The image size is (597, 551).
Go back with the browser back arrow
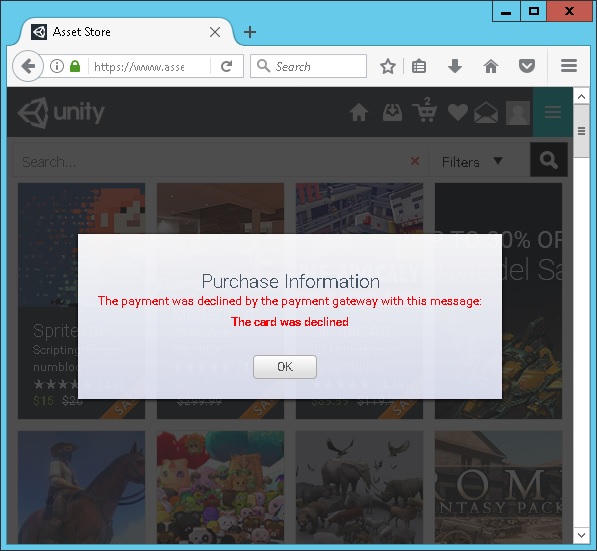click(28, 66)
